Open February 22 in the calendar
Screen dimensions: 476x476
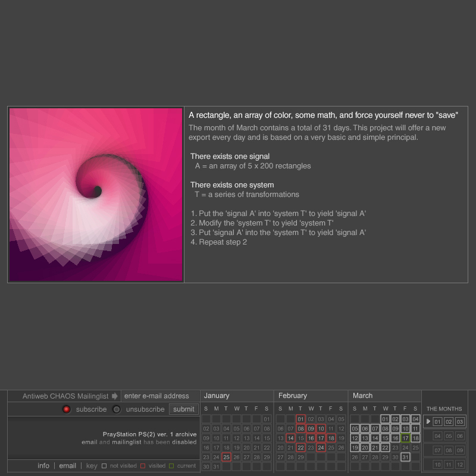click(x=300, y=448)
